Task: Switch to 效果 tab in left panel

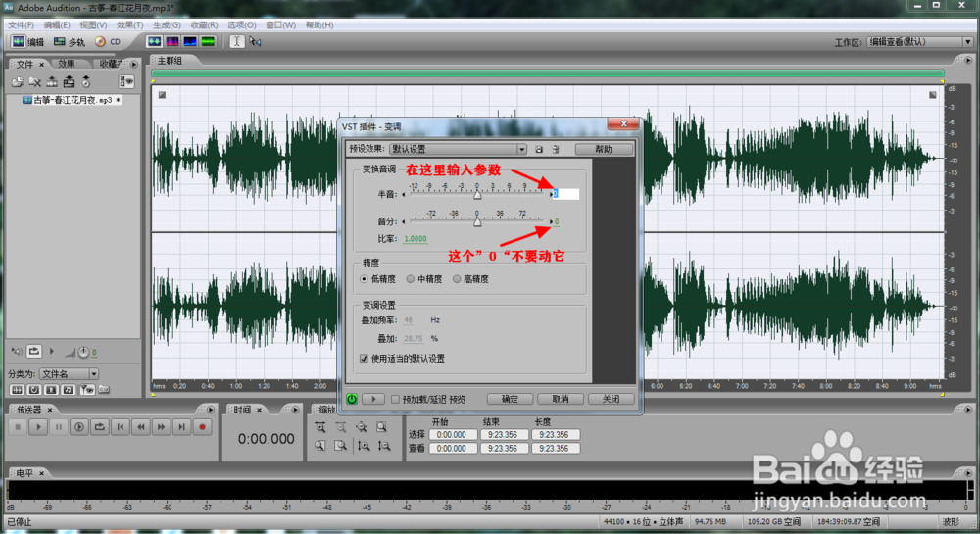Action: pos(67,64)
